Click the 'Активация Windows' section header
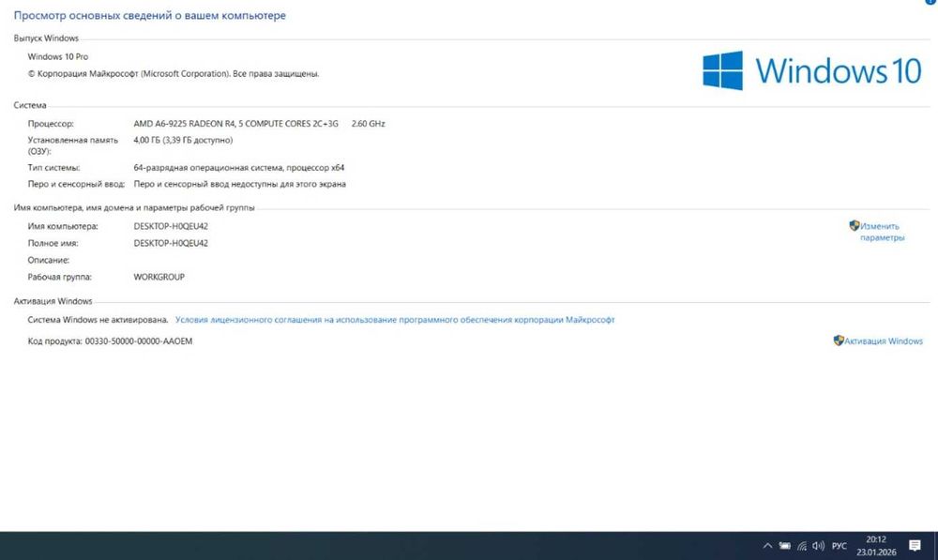The height and width of the screenshot is (560, 938). point(53,301)
